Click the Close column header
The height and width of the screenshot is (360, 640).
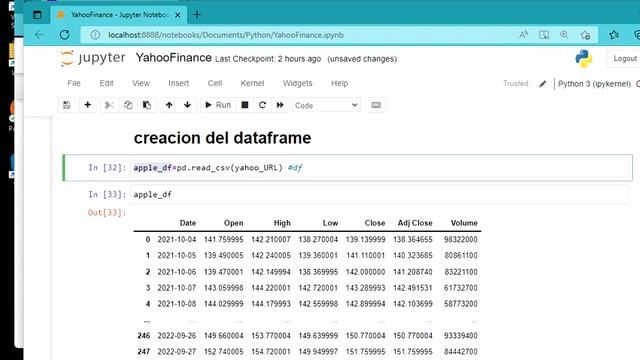point(375,223)
